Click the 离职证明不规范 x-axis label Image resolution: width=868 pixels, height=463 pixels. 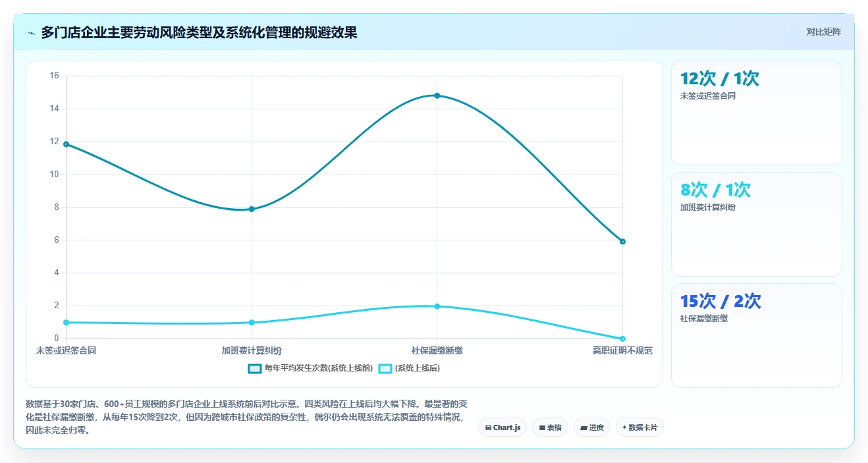point(622,350)
